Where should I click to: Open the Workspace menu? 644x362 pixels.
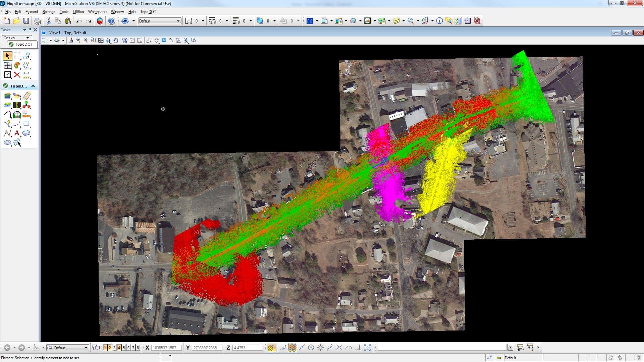point(97,12)
